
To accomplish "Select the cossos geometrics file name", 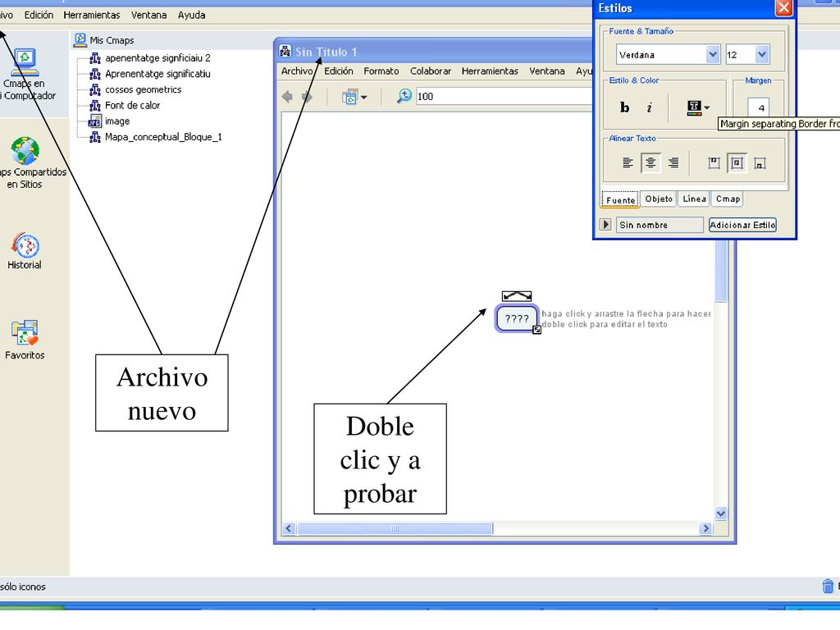I will 143,89.
